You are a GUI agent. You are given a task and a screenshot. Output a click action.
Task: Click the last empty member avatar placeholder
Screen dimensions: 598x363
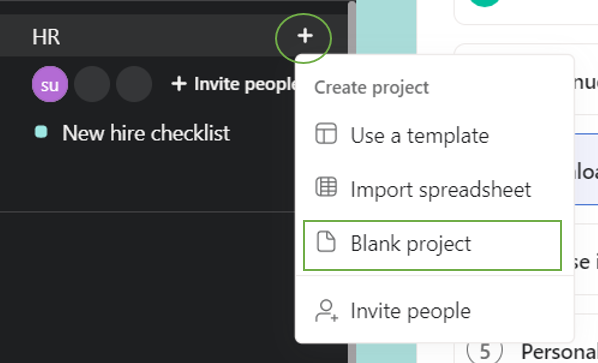coord(134,84)
